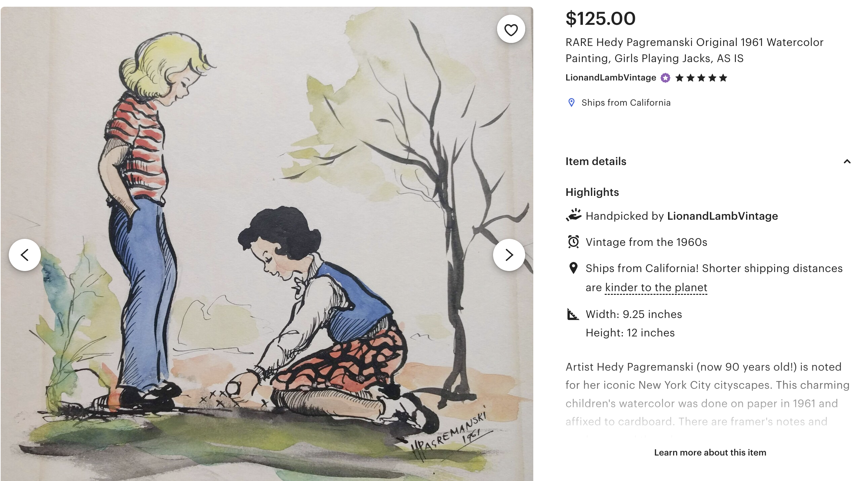Collapse the Item details section
The width and height of the screenshot is (868, 481).
tap(847, 161)
